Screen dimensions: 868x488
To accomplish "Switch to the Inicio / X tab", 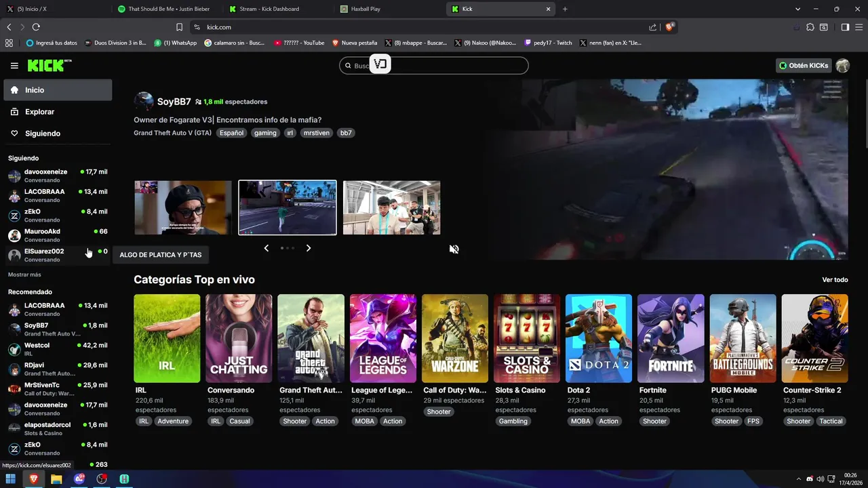I will 56,9.
